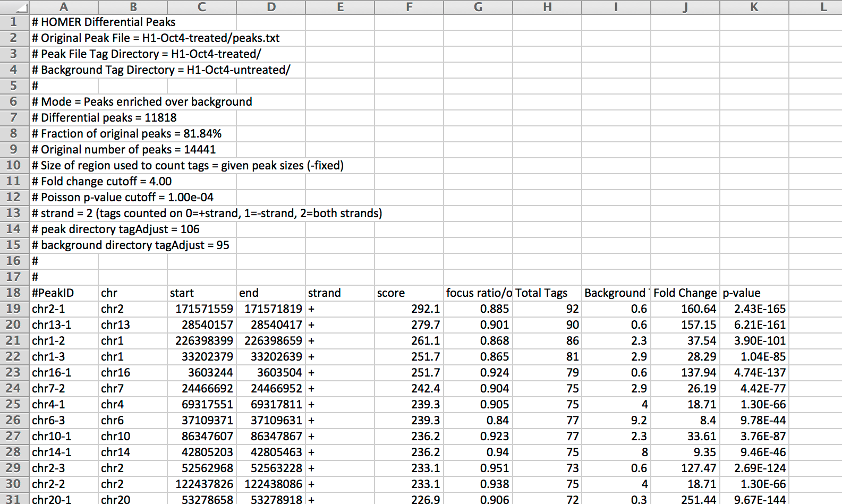Click the peak ID cell 'chr13-1'

(x=64, y=324)
